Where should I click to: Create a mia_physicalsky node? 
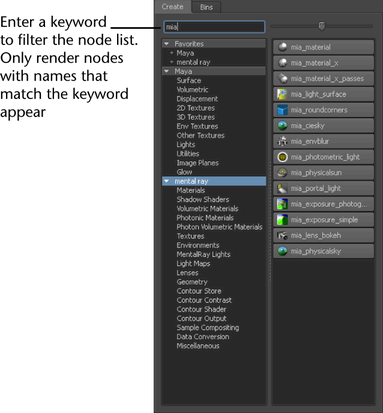pyautogui.click(x=323, y=251)
